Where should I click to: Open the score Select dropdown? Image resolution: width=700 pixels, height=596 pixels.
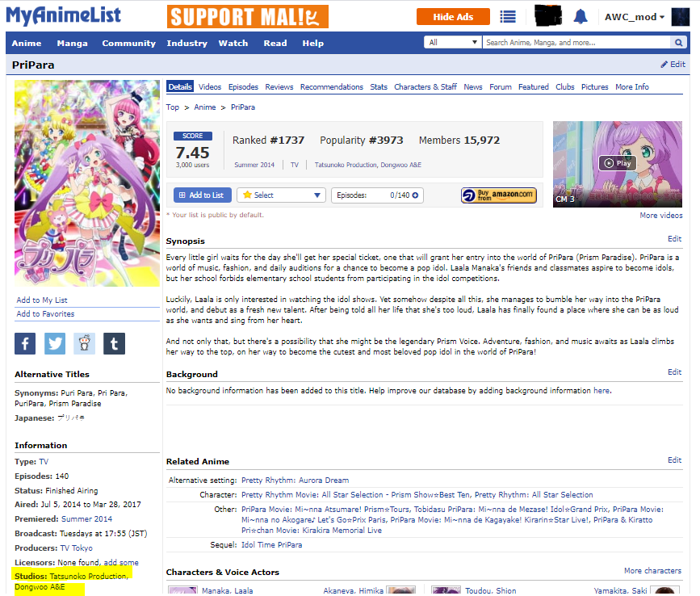281,195
